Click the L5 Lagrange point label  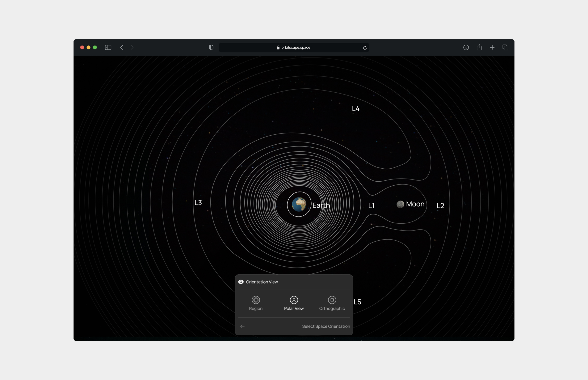click(x=357, y=302)
